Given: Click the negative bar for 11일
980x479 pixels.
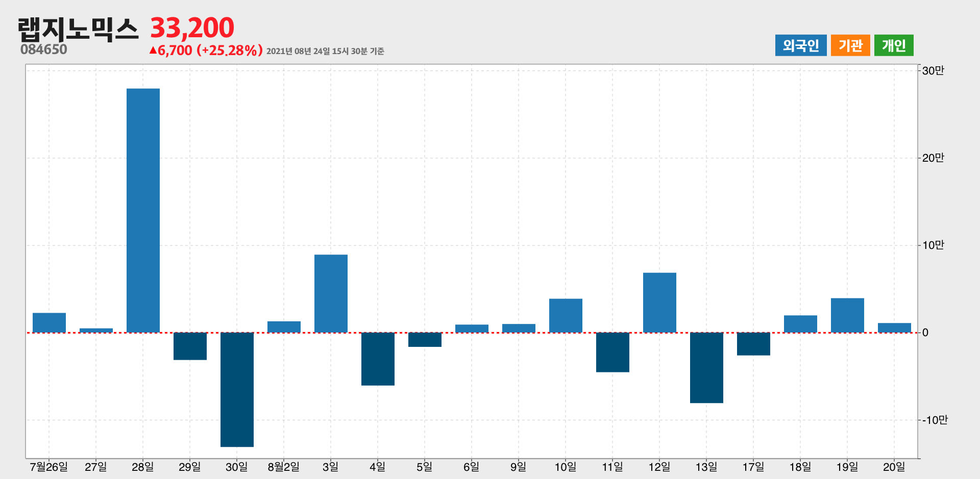Looking at the screenshot, I should (612, 352).
